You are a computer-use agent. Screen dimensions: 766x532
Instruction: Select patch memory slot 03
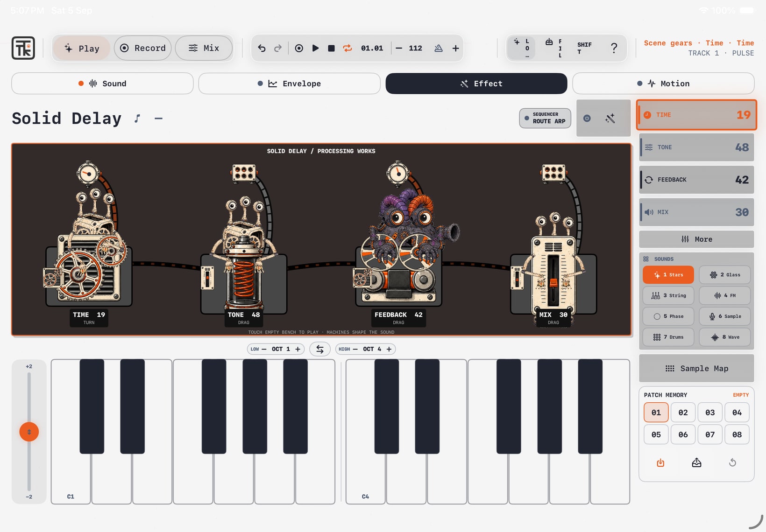point(710,413)
